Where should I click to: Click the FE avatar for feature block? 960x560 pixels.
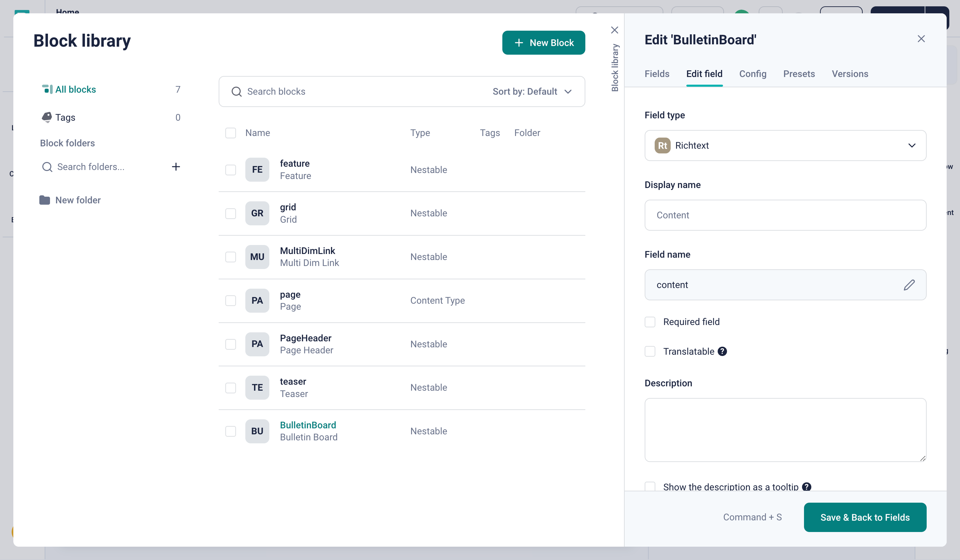[257, 170]
